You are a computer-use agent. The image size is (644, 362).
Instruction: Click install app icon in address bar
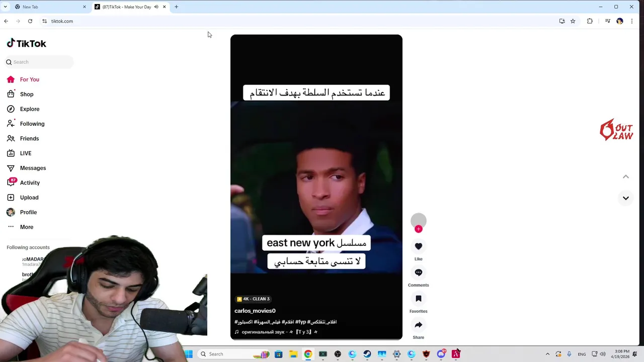[x=562, y=21]
